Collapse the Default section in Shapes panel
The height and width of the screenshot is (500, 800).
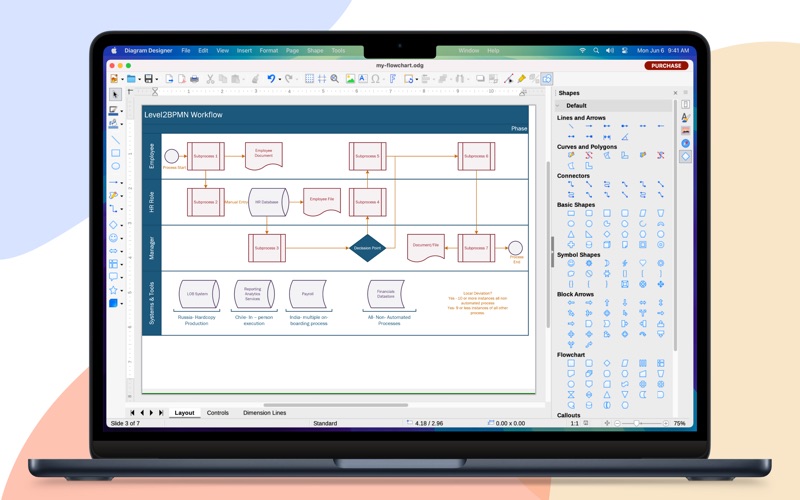coord(558,106)
